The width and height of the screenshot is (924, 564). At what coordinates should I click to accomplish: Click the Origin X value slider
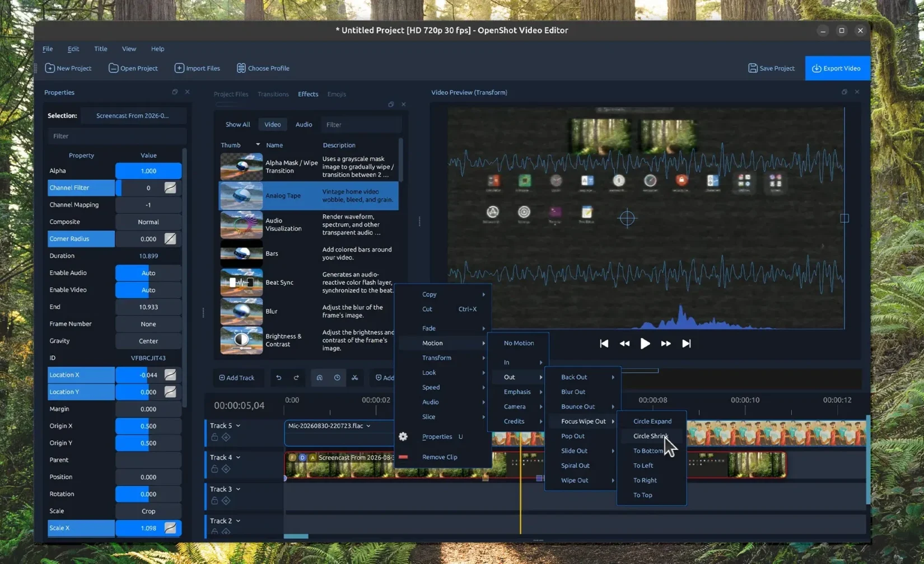[148, 426]
